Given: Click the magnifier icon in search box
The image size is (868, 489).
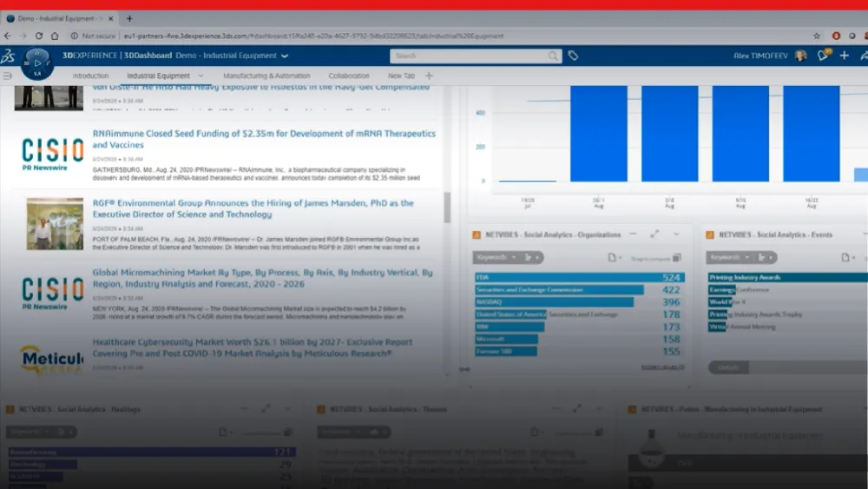Looking at the screenshot, I should (x=552, y=56).
